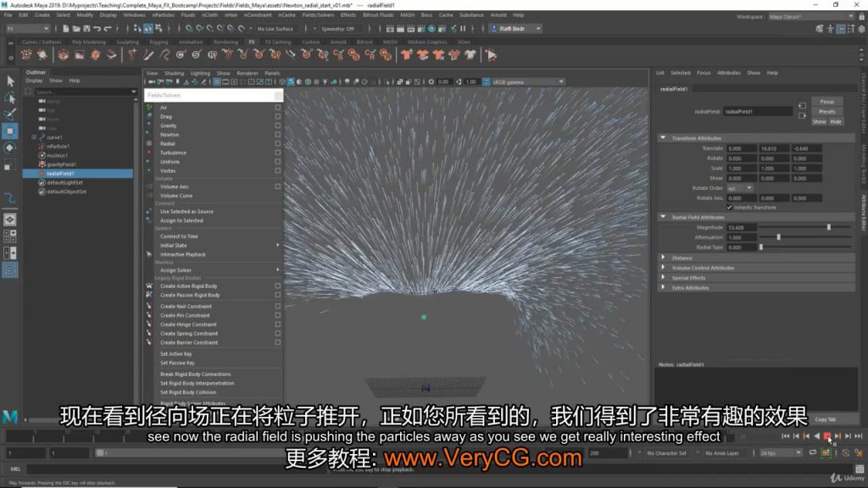Open the Rafi Bedr account dropdown
The width and height of the screenshot is (868, 488).
pyautogui.click(x=516, y=28)
